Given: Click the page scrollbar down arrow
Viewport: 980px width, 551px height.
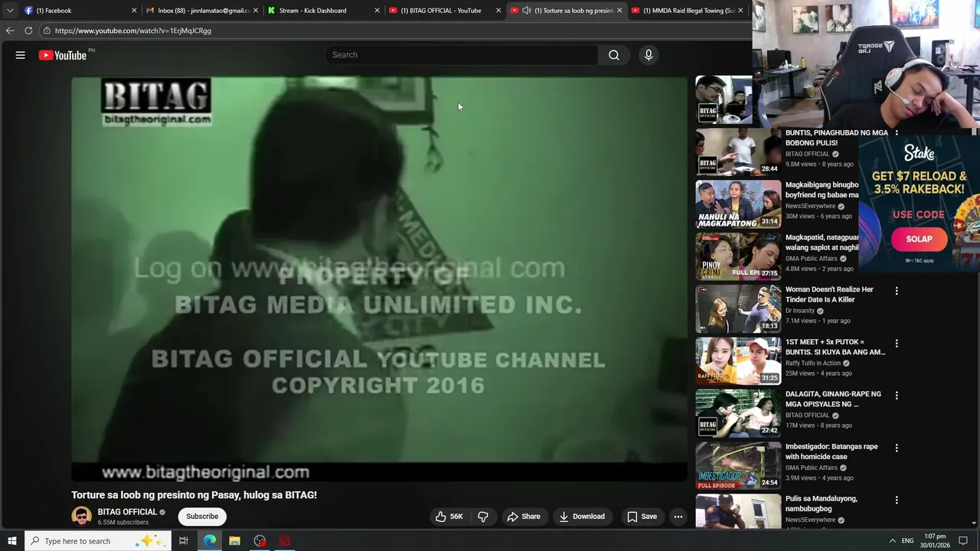Looking at the screenshot, I should click(x=974, y=523).
